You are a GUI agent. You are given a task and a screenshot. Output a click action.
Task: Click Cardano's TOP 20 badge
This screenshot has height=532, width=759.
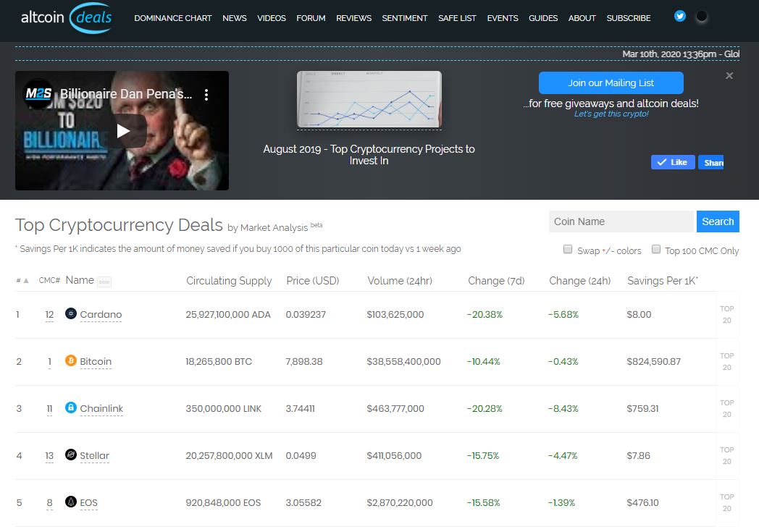coord(727,314)
